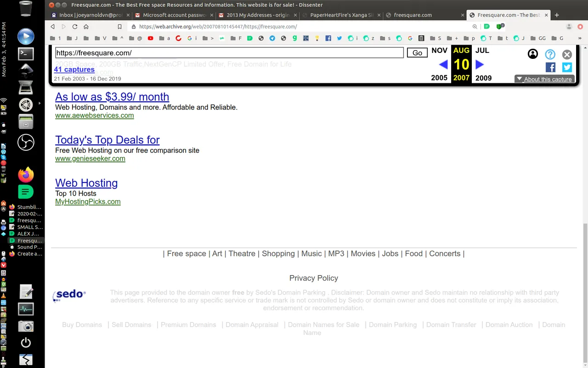Go to the browser home page
Screen dimensions: 588x368
(86, 27)
